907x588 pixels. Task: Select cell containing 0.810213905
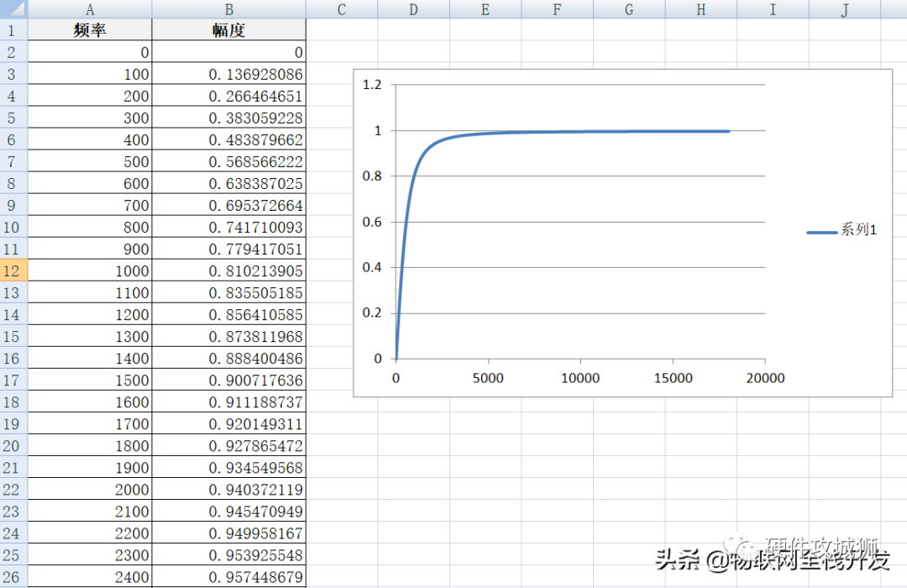coord(229,270)
